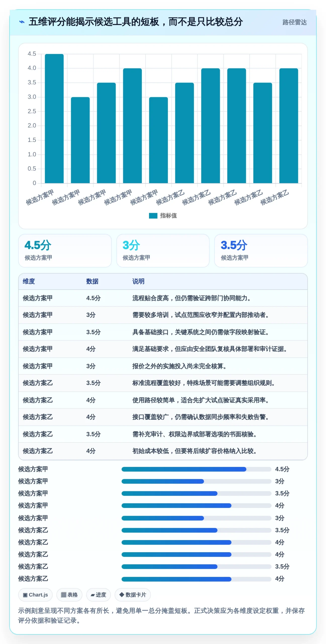Click the lightning icon beside the title
326x644 pixels.
[x=22, y=22]
